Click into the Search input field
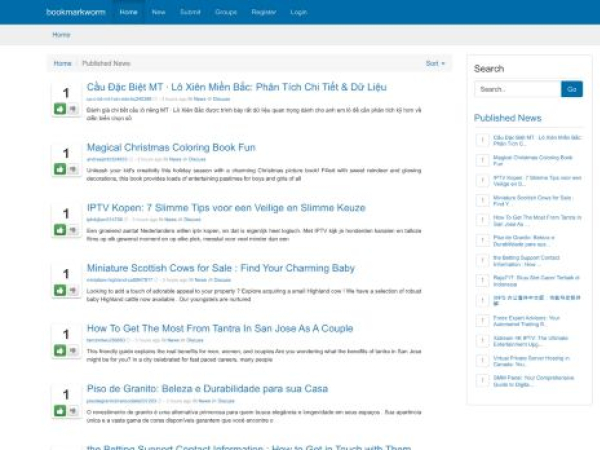Viewport: 600px width, 450px height. [518, 89]
